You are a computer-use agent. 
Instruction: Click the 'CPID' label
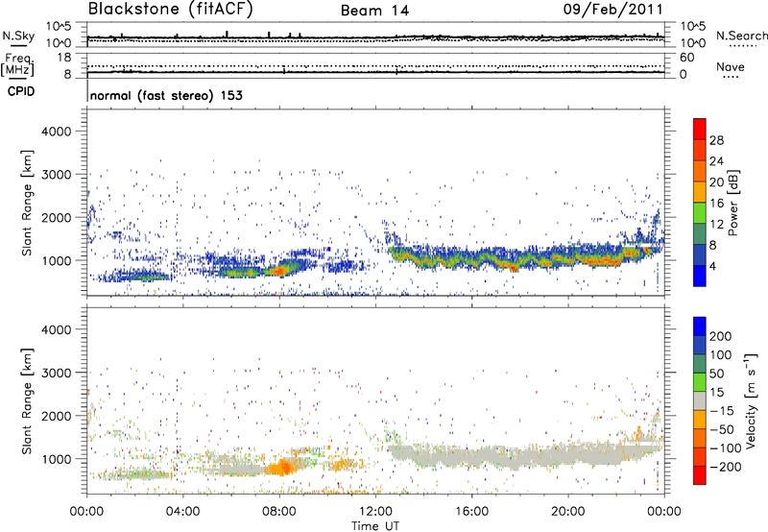pos(20,91)
